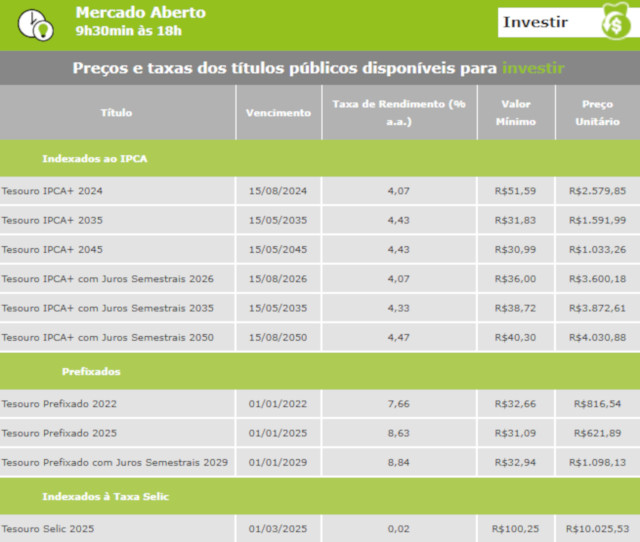
Task: Click the 9h30min às 18h hours text
Action: tap(129, 31)
